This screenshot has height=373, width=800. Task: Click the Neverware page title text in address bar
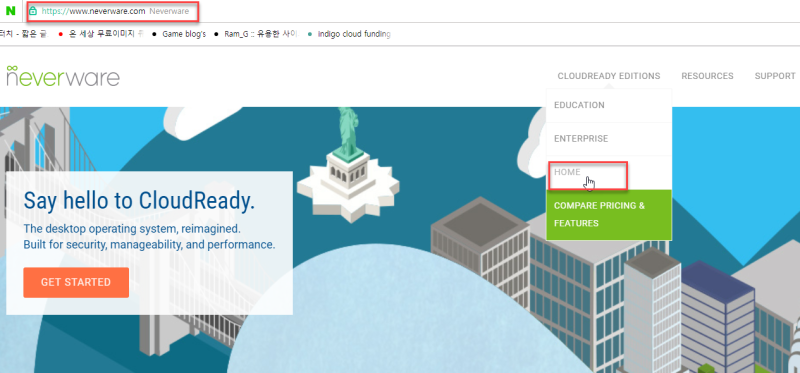click(x=169, y=11)
